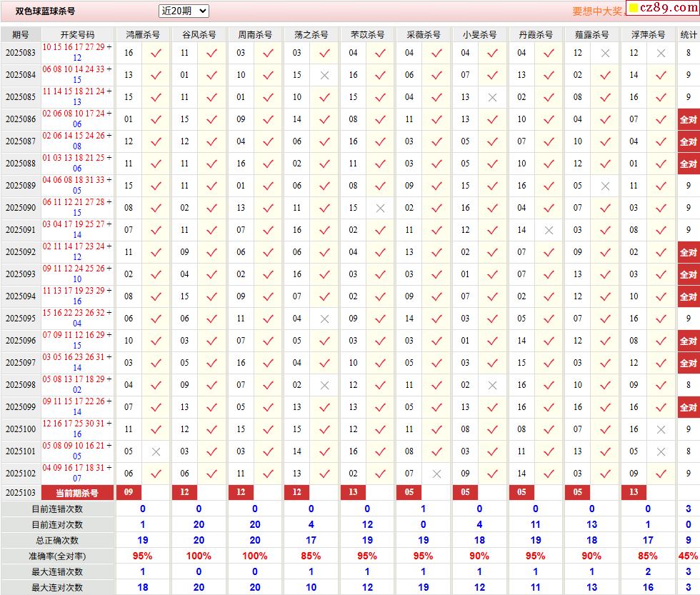Click the blue ball 07 of issue 2025102
Image resolution: width=700 pixels, height=595 pixels.
77,478
